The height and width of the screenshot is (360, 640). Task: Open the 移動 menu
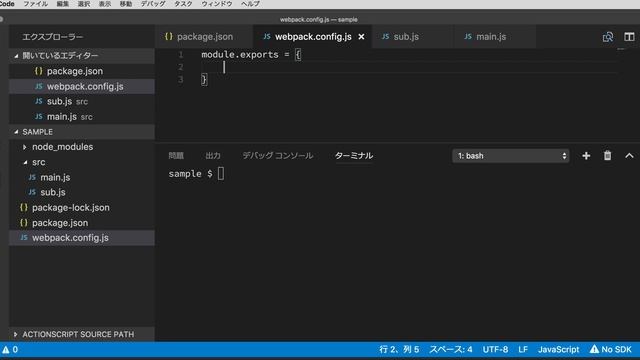[126, 4]
